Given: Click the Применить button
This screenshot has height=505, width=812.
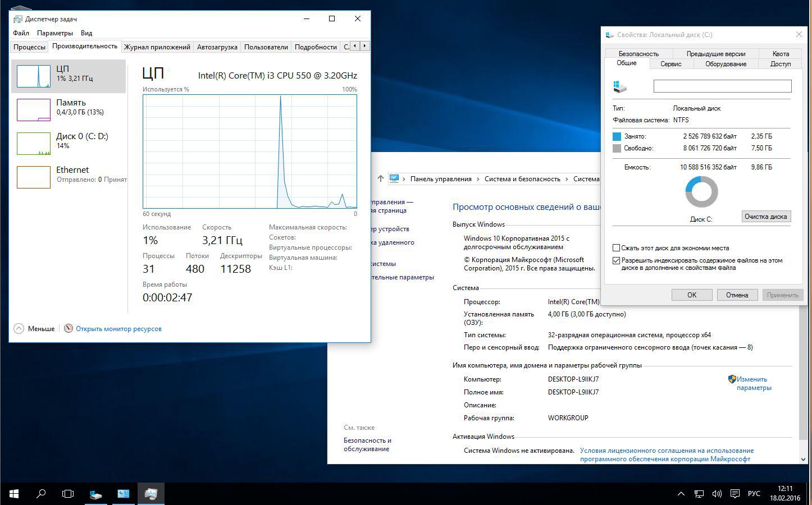Looking at the screenshot, I should pos(782,295).
